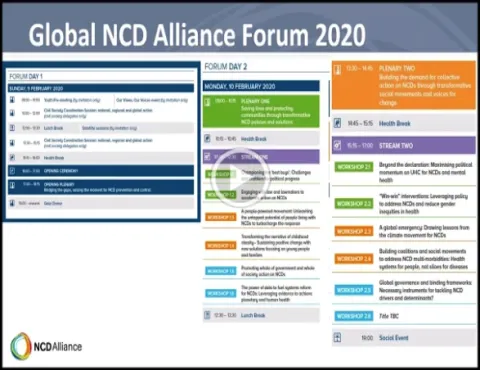
Task: Select the WORKSHOP 2.4 orange badge
Action: [354, 259]
